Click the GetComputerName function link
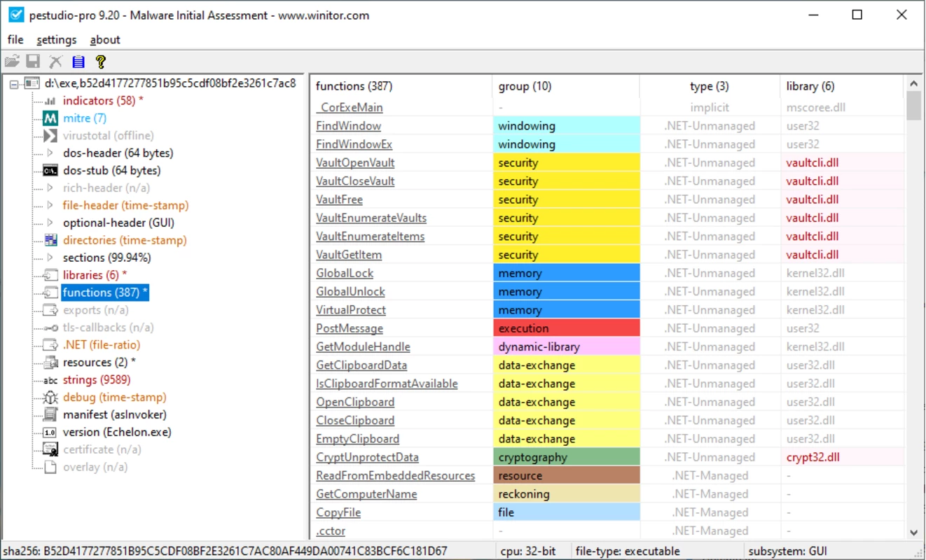Viewport: 926px width, 560px height. [366, 494]
